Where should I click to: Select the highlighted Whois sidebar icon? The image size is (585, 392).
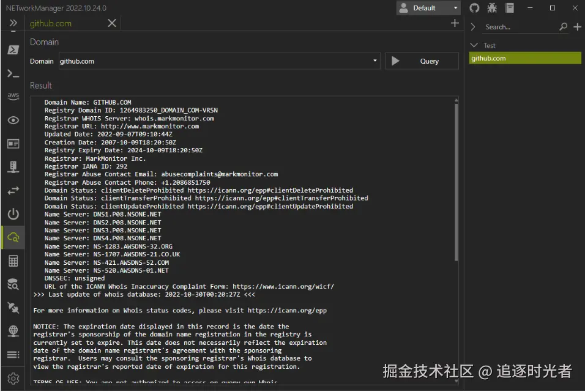point(13,237)
